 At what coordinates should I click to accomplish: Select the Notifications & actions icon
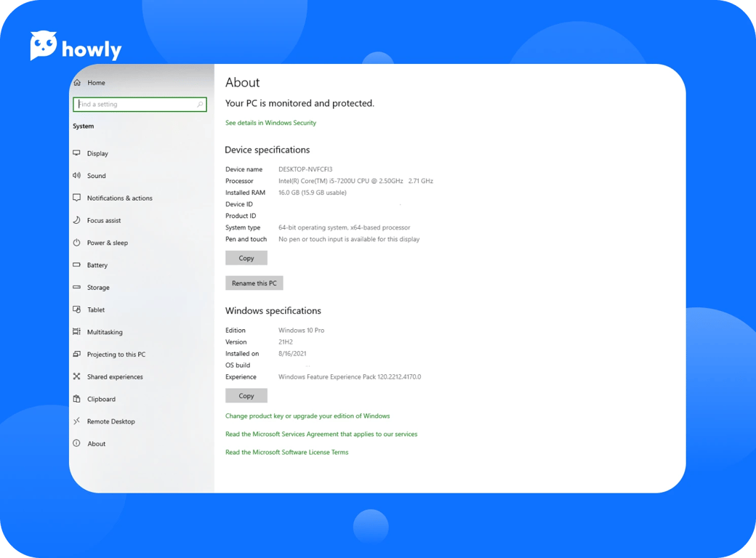click(x=77, y=198)
